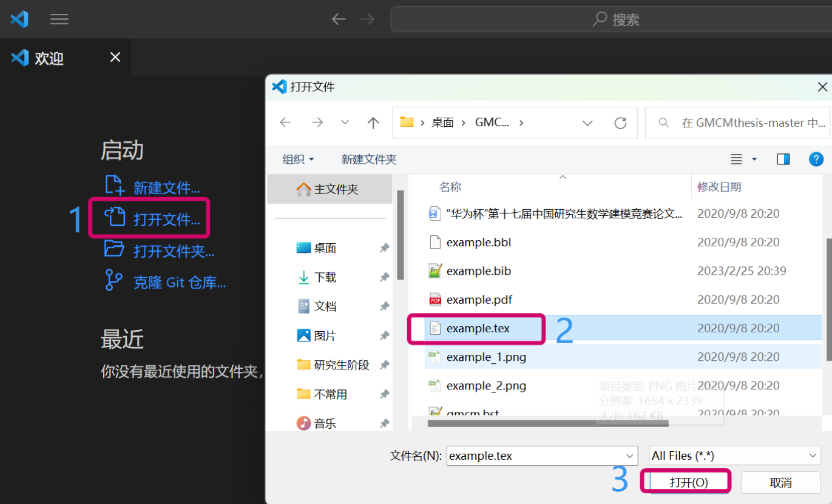Go up one folder level with the up arrow
The width and height of the screenshot is (832, 504).
coord(373,122)
